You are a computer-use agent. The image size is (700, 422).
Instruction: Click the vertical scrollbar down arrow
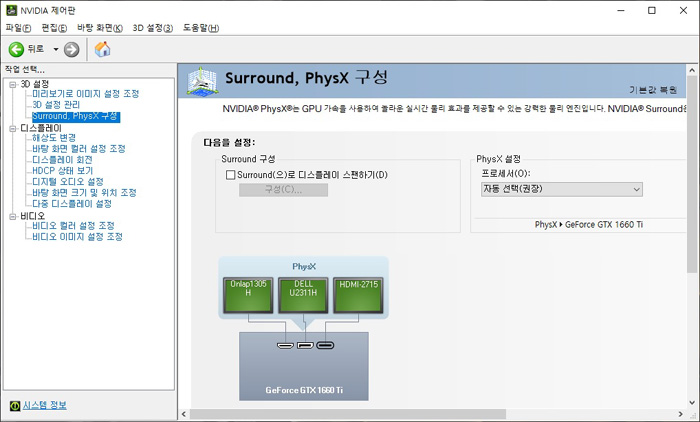coord(692,402)
